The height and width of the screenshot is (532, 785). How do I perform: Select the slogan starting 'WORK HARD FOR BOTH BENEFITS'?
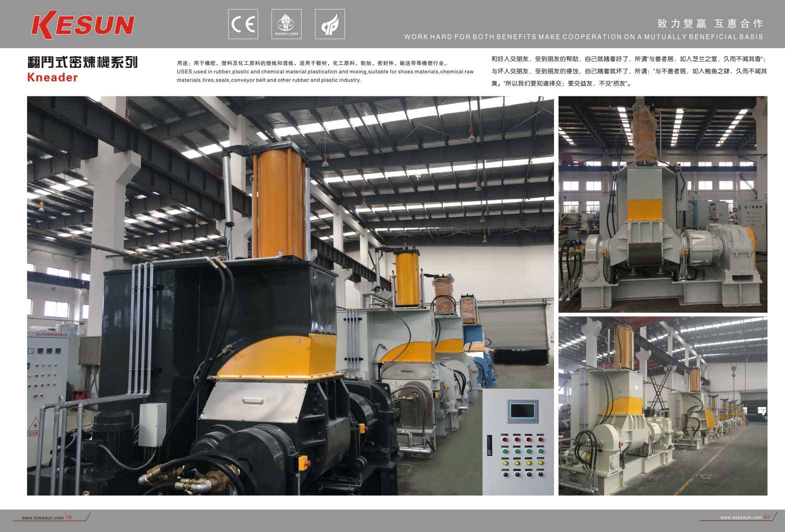pyautogui.click(x=583, y=36)
